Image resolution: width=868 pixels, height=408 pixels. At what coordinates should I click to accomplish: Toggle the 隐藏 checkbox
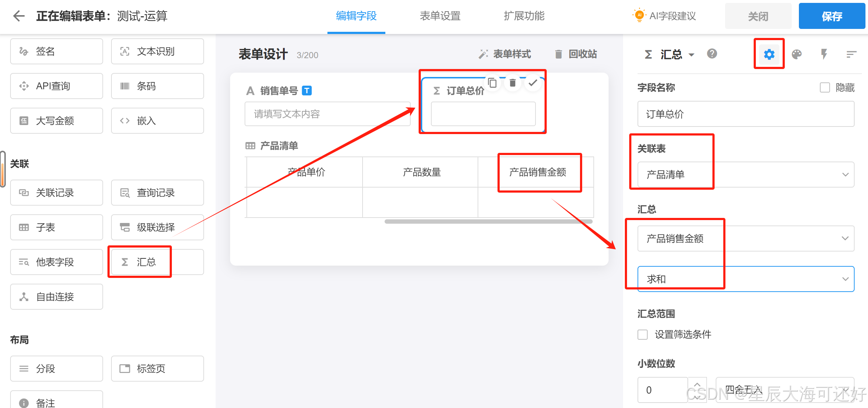tap(825, 87)
